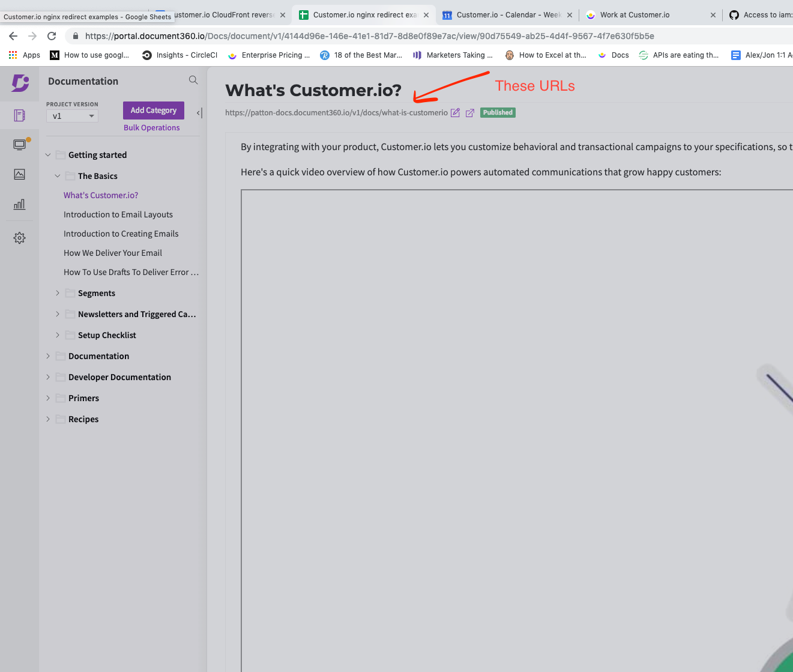The image size is (793, 672).
Task: Open the Alex/Jon 1:1 bookmark
Action: coord(761,55)
